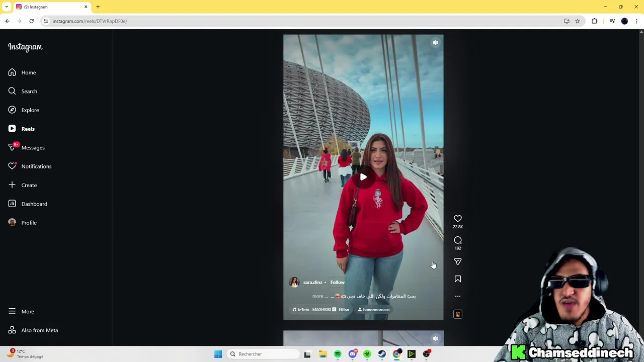The width and height of the screenshot is (644, 362).
Task: Open a new browser tab
Action: tap(98, 7)
